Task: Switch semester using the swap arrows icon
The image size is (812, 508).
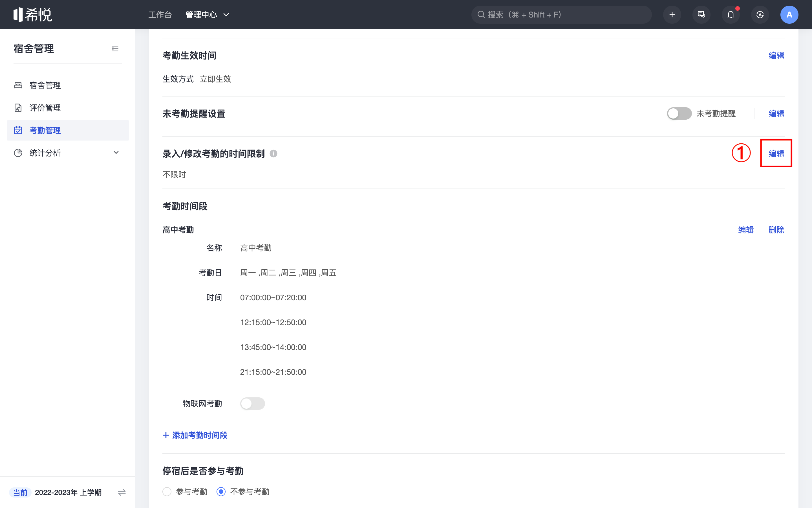Action: click(122, 492)
